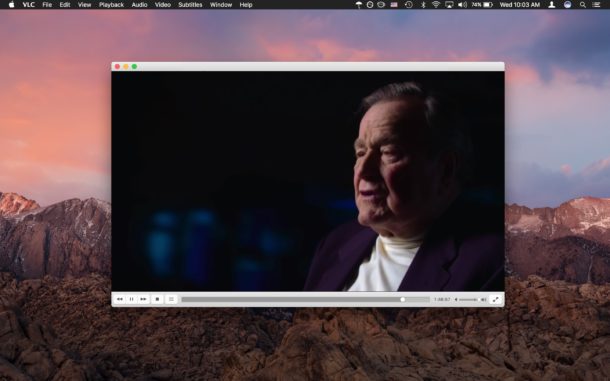Open the View menu

(84, 5)
